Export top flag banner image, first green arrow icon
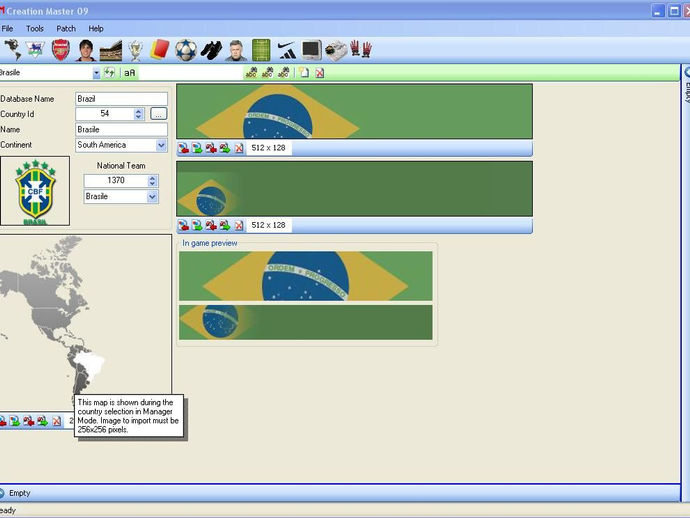This screenshot has width=690, height=518. [197, 148]
